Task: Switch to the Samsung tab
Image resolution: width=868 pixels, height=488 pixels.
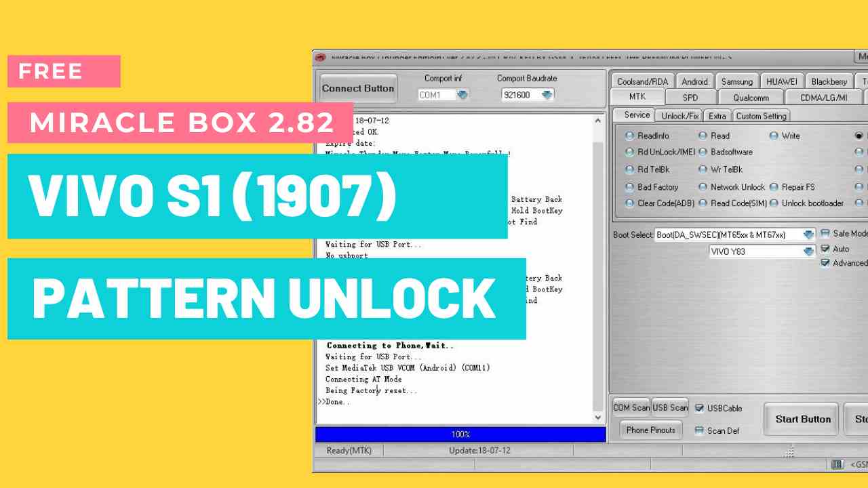Action: pos(737,81)
